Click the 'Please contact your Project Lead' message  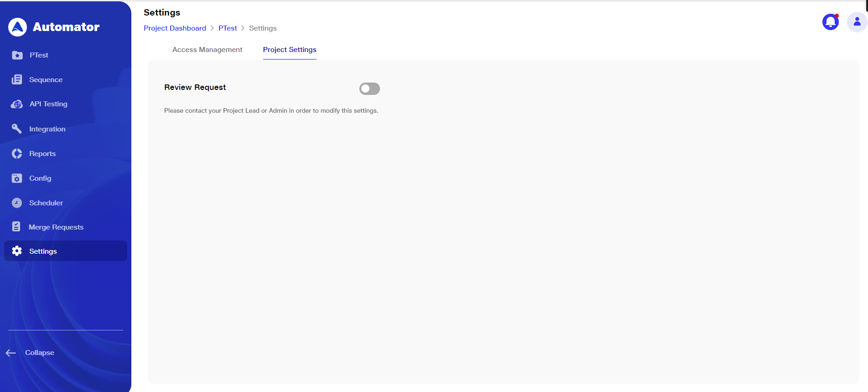pyautogui.click(x=271, y=111)
